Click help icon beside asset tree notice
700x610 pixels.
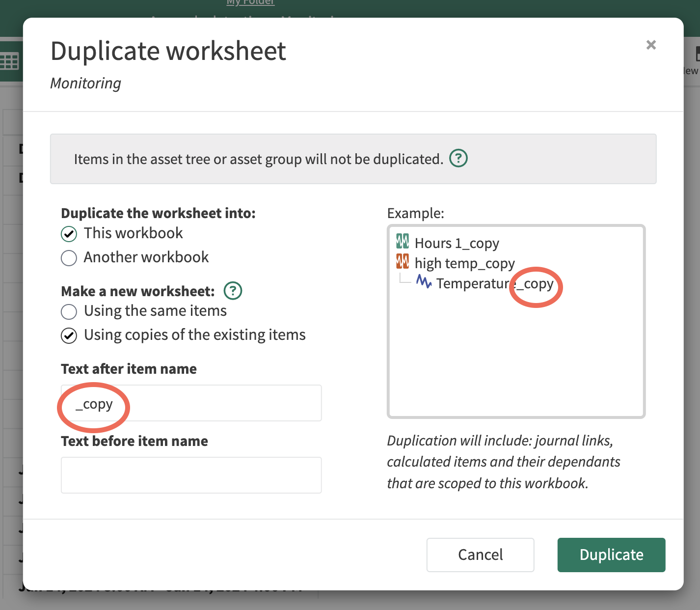coord(458,158)
